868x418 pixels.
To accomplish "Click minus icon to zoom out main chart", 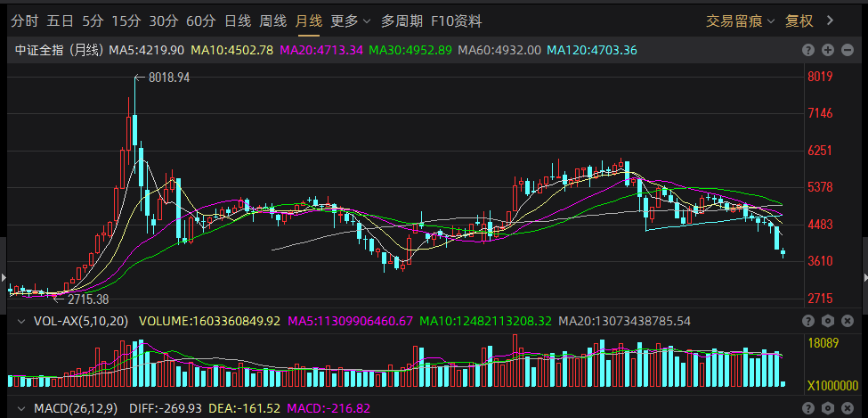I will (x=848, y=51).
